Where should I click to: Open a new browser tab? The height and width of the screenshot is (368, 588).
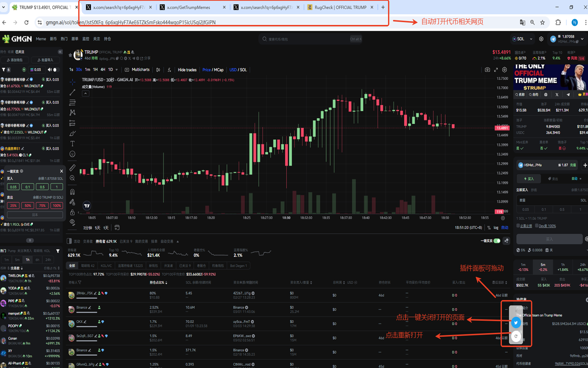click(383, 7)
